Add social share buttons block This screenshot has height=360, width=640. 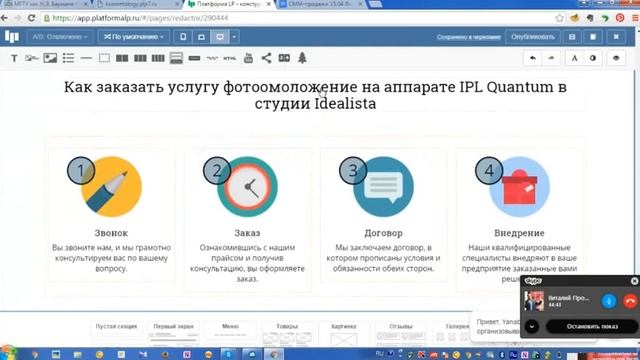pyautogui.click(x=266, y=58)
